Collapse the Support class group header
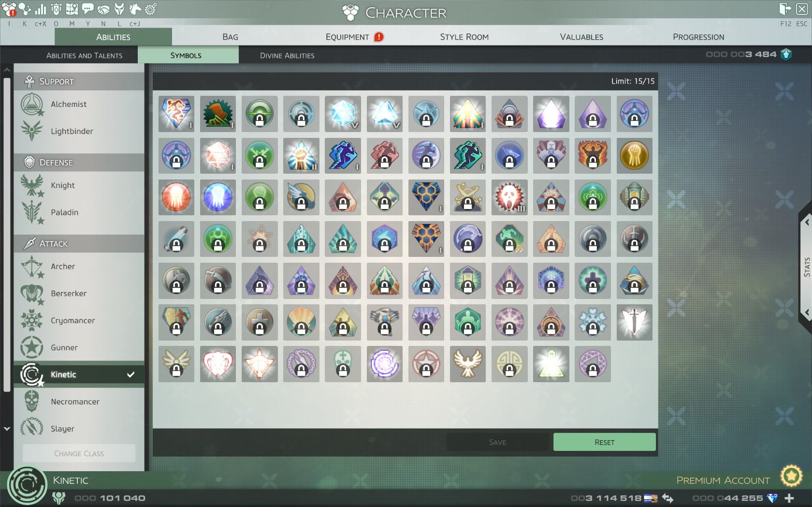This screenshot has width=812, height=507. (79, 81)
